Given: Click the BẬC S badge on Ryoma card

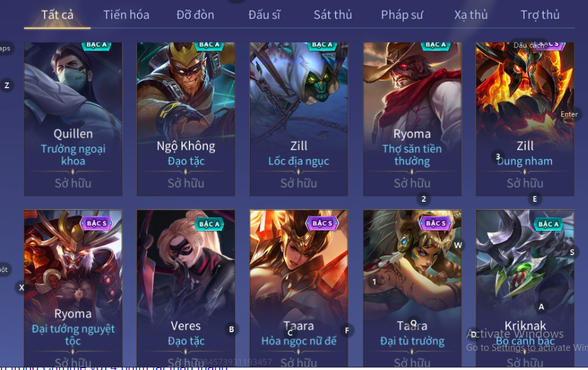Looking at the screenshot, I should tap(97, 223).
